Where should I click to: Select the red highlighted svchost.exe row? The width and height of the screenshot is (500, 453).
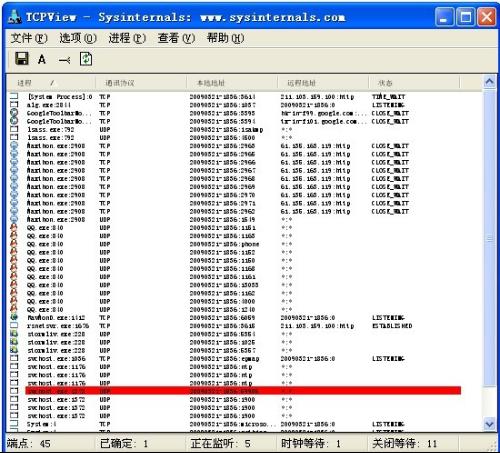point(243,391)
